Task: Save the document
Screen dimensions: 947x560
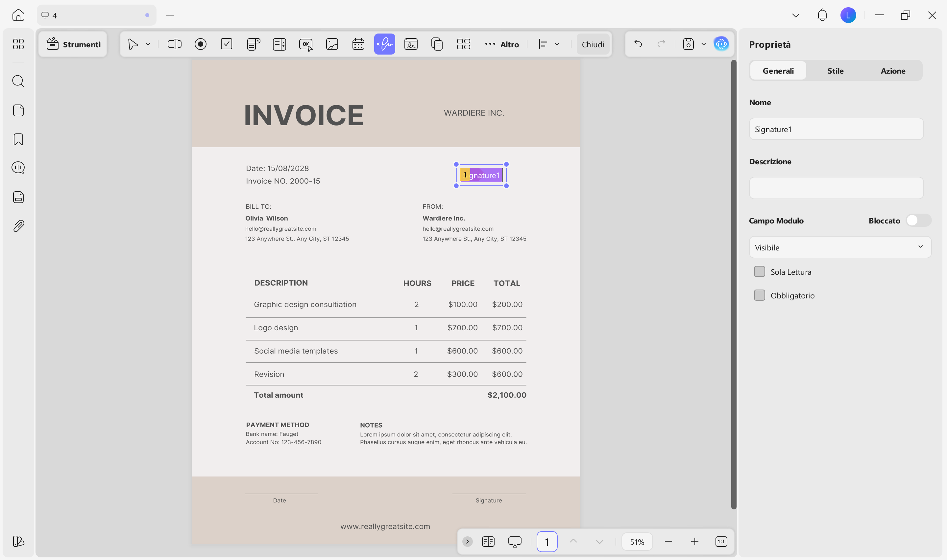Action: (x=689, y=44)
